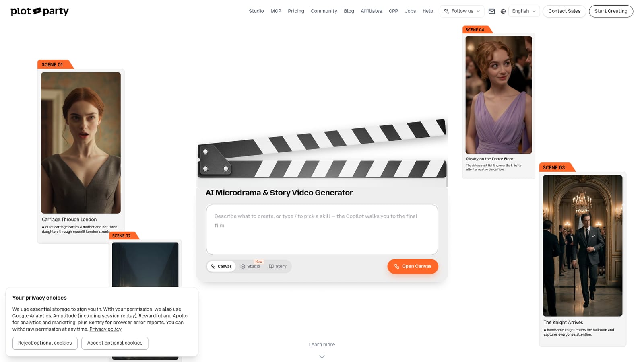Open the CPP nav link
644x362 pixels.
[393, 11]
